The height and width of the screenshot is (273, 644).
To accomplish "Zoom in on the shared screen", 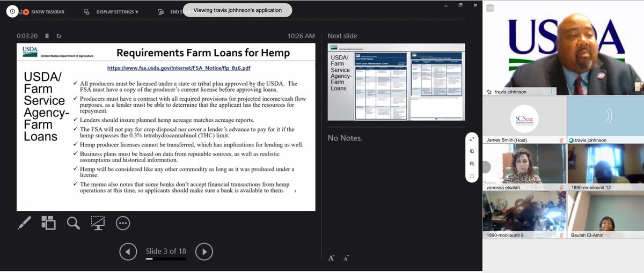I will 472,151.
